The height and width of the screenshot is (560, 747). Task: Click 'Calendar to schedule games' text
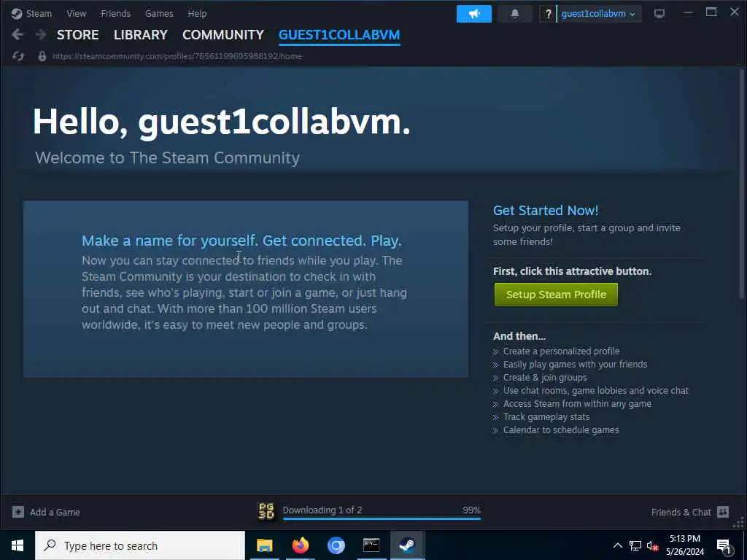tap(561, 430)
